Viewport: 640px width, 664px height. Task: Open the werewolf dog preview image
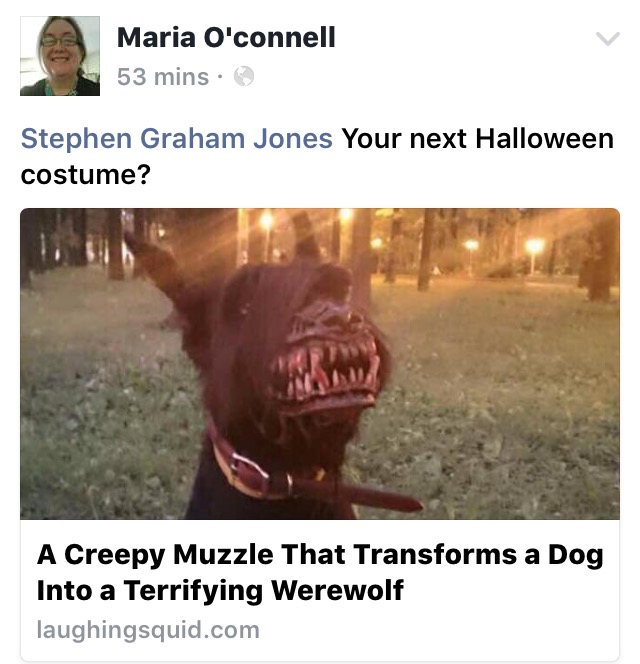[x=320, y=364]
